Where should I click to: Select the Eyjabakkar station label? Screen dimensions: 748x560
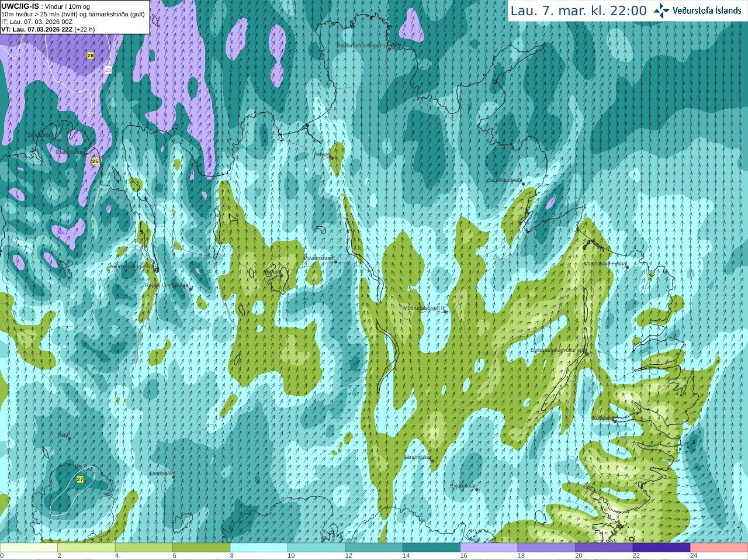point(463,486)
